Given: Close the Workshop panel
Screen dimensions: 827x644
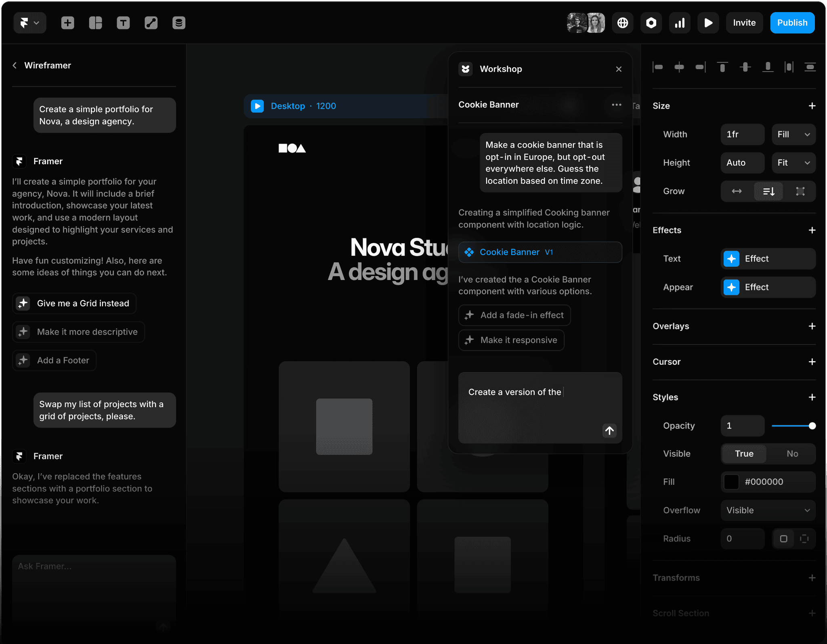Looking at the screenshot, I should 619,69.
